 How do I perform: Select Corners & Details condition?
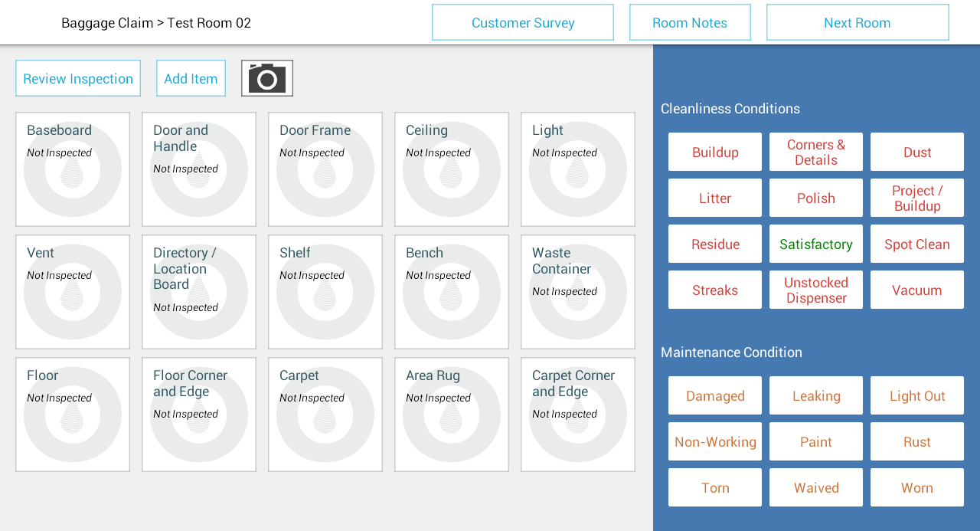point(816,152)
